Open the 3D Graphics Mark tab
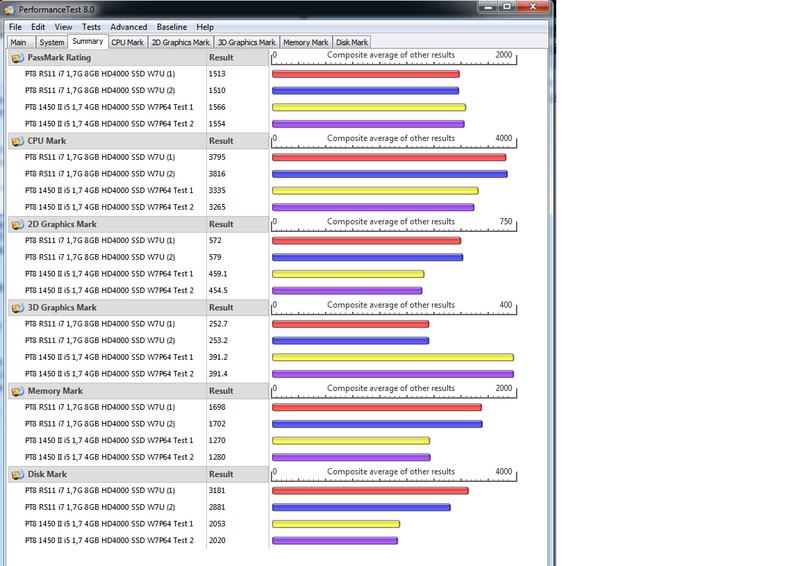800x566 pixels. [x=246, y=42]
